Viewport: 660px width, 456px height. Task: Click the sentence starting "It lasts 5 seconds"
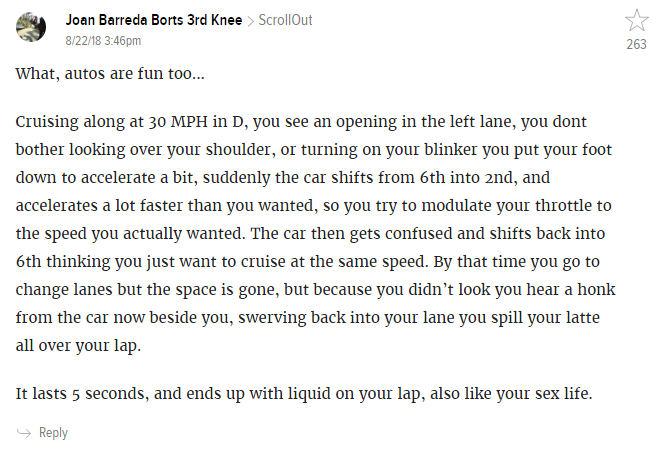[304, 392]
